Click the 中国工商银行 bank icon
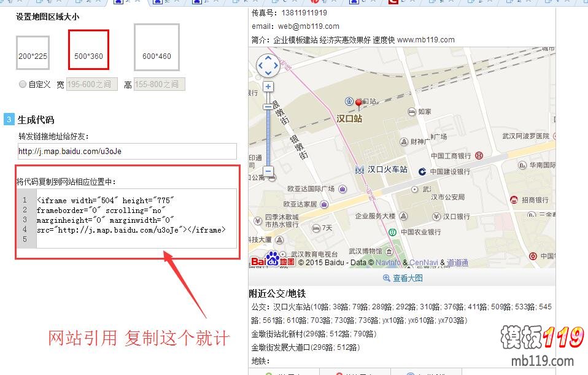 click(479, 156)
